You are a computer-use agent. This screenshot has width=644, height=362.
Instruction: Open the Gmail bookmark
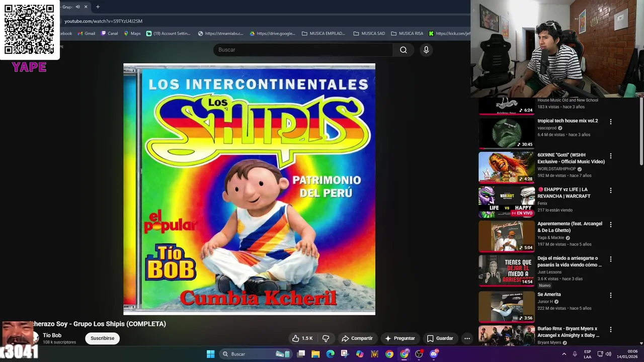tap(86, 34)
